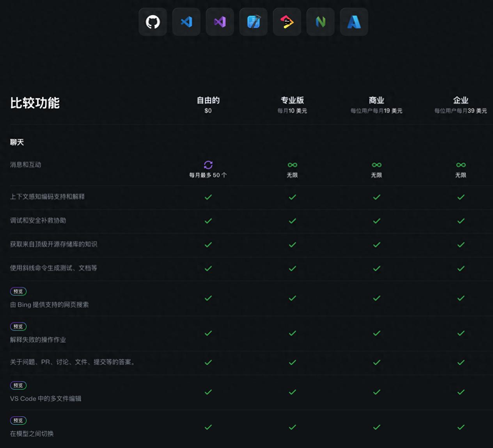The height and width of the screenshot is (448, 493).
Task: Select the VS Code icon
Action: (x=186, y=22)
